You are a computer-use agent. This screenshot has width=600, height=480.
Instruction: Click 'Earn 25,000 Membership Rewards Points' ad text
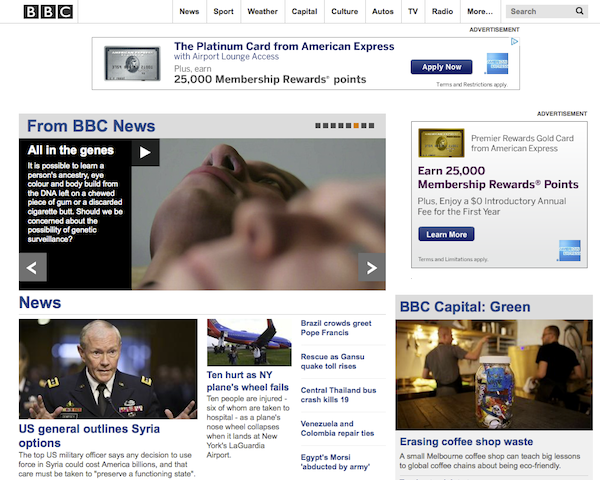[x=498, y=178]
